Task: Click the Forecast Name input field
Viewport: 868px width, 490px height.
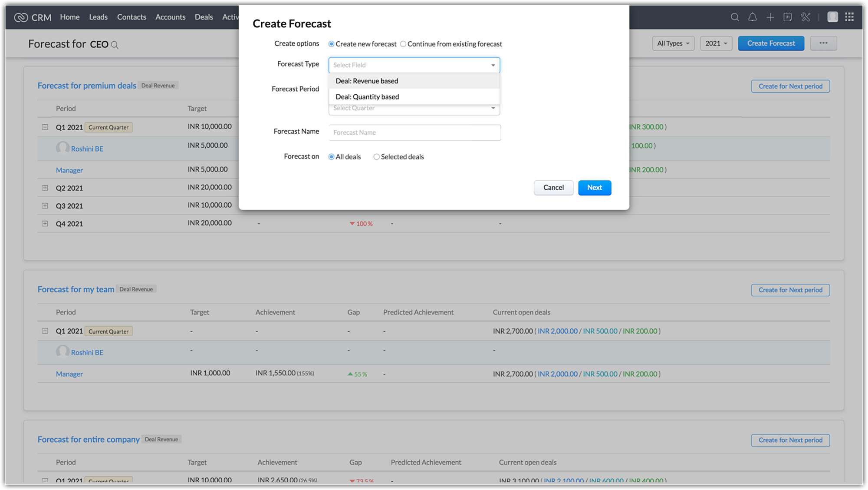Action: (x=414, y=132)
